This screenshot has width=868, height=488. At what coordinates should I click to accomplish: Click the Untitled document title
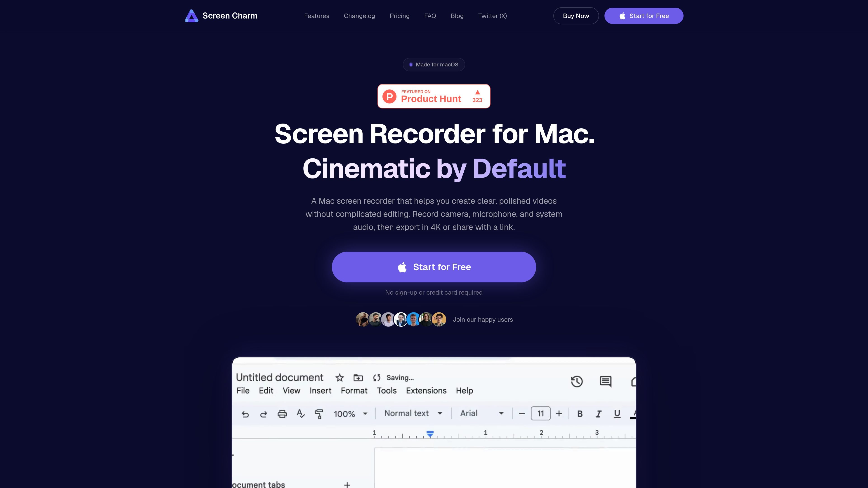pos(279,377)
